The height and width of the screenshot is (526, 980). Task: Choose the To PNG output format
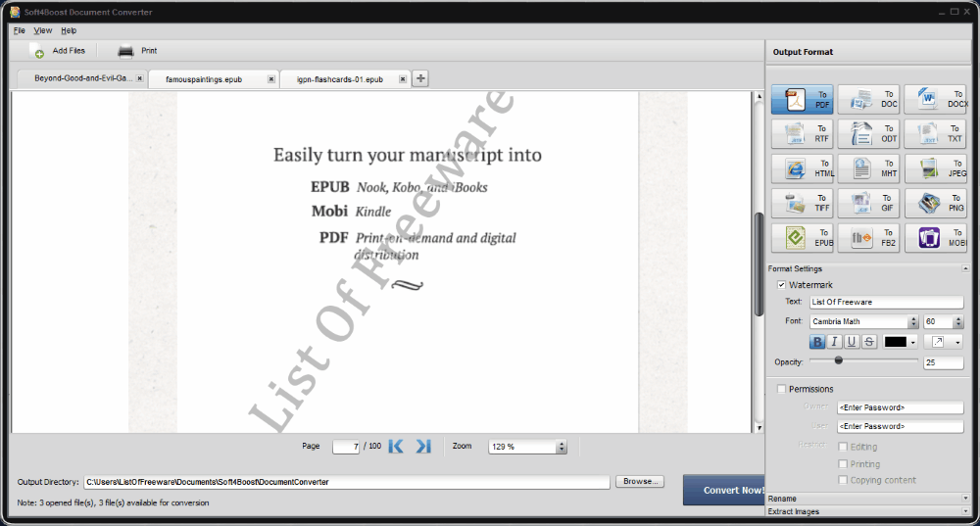click(x=936, y=203)
